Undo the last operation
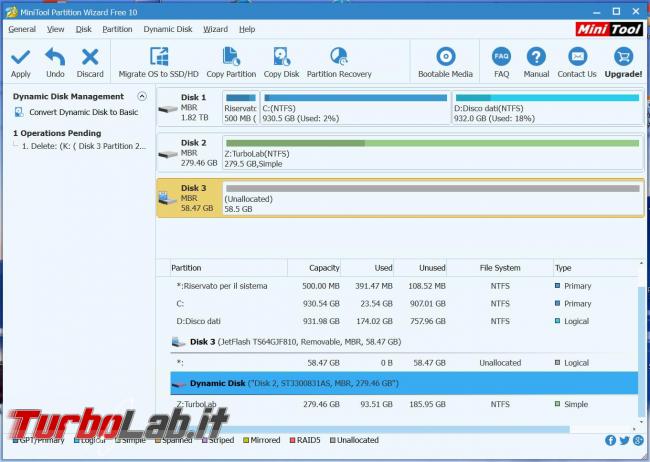Image resolution: width=650 pixels, height=462 pixels. 55,63
